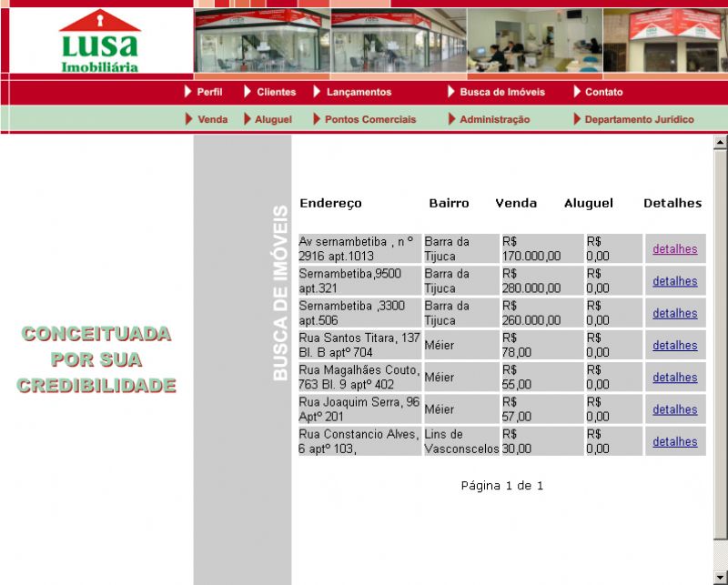The image size is (728, 585).
Task: Click scrollbar down arrow button
Action: coord(720,578)
